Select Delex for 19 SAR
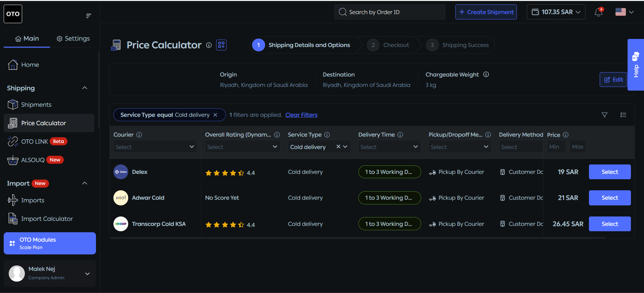The height and width of the screenshot is (293, 644). coord(610,172)
